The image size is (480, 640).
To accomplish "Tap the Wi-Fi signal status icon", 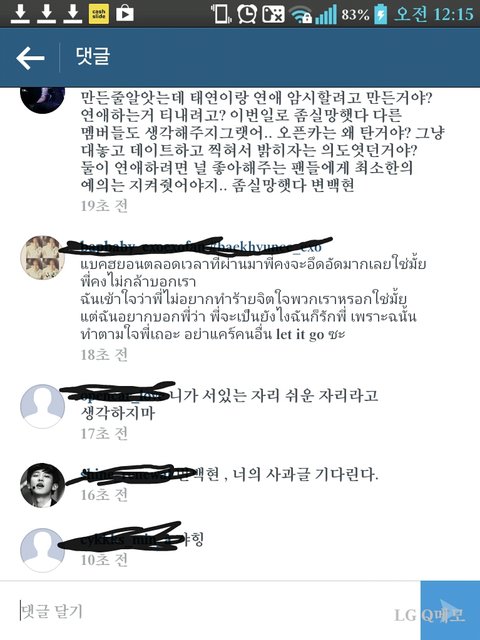I will (x=301, y=15).
